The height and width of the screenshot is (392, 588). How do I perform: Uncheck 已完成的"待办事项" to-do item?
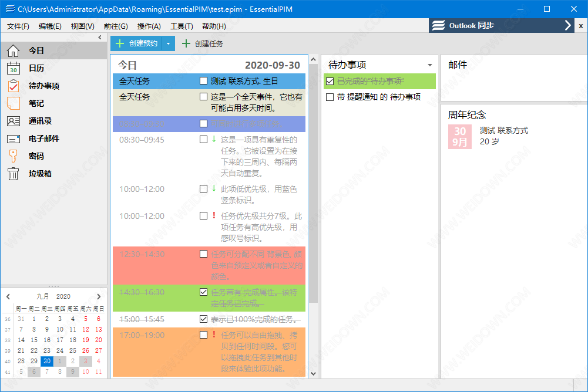coord(330,81)
